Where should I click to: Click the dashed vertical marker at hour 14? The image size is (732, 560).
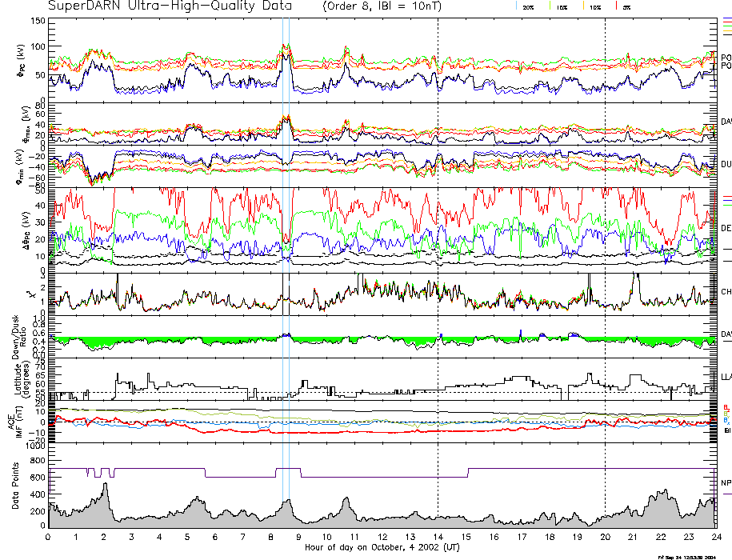click(438, 240)
